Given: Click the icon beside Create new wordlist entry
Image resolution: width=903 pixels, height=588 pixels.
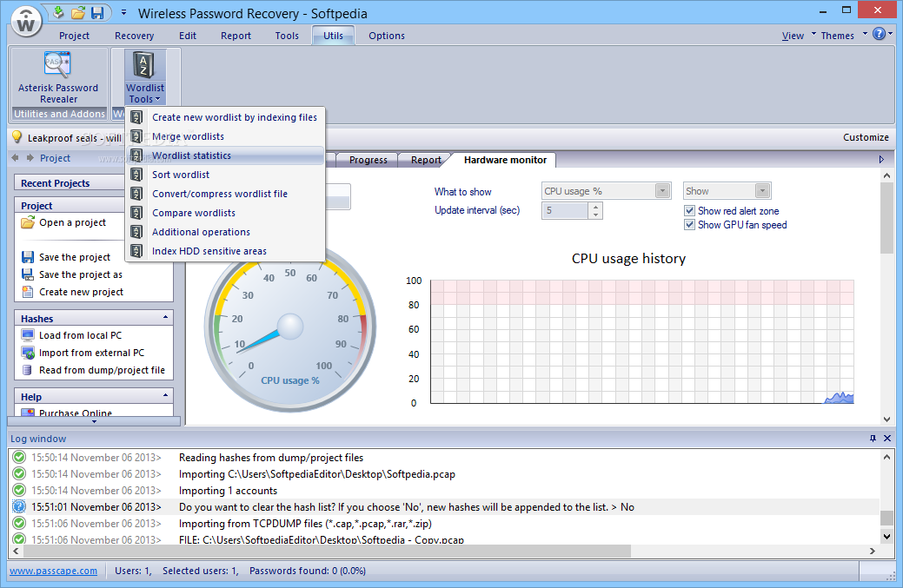Looking at the screenshot, I should point(136,117).
